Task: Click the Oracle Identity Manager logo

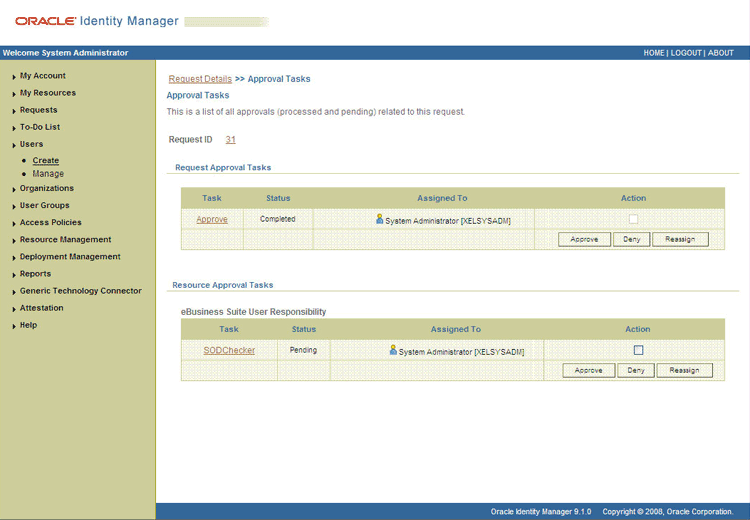Action: 97,21
